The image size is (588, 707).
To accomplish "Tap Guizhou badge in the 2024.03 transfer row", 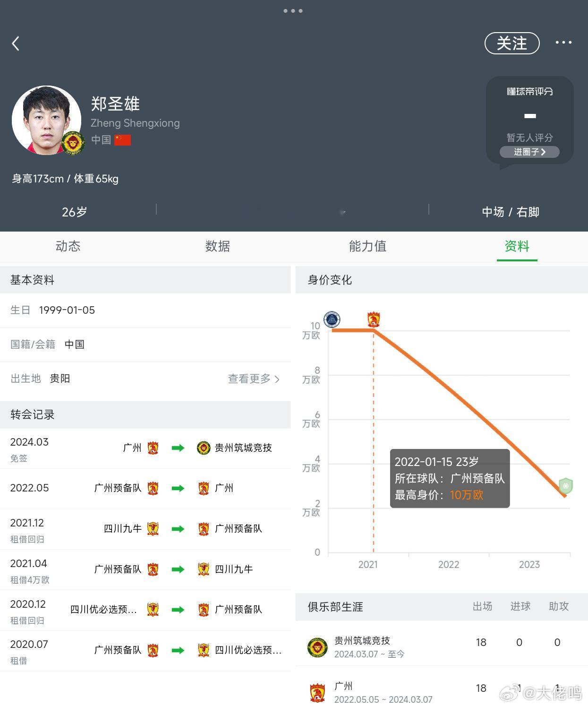I will tap(204, 448).
